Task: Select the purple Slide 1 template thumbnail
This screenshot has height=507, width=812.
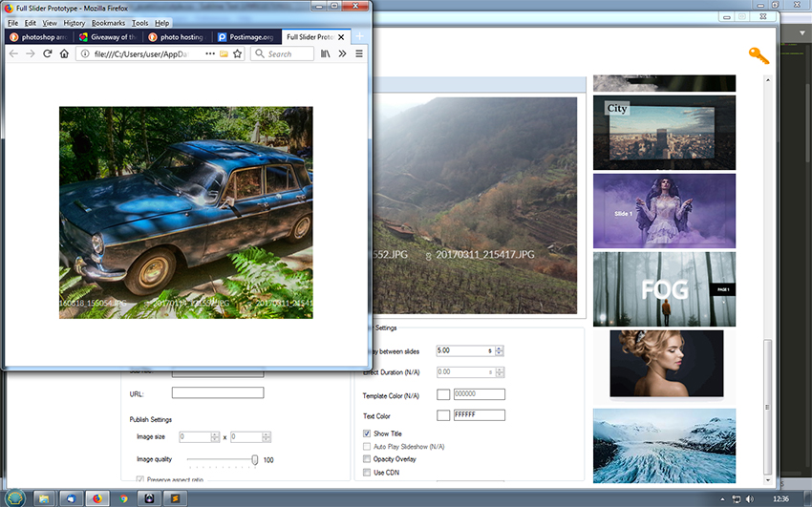Action: [x=664, y=211]
